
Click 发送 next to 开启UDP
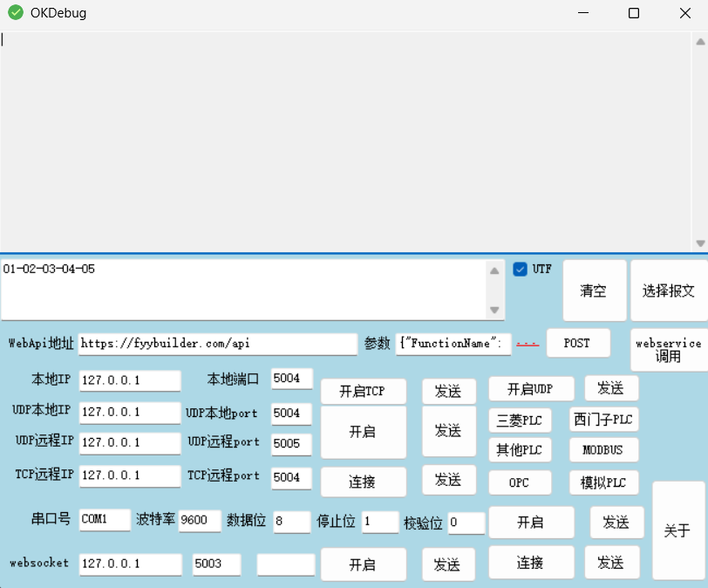tap(611, 388)
